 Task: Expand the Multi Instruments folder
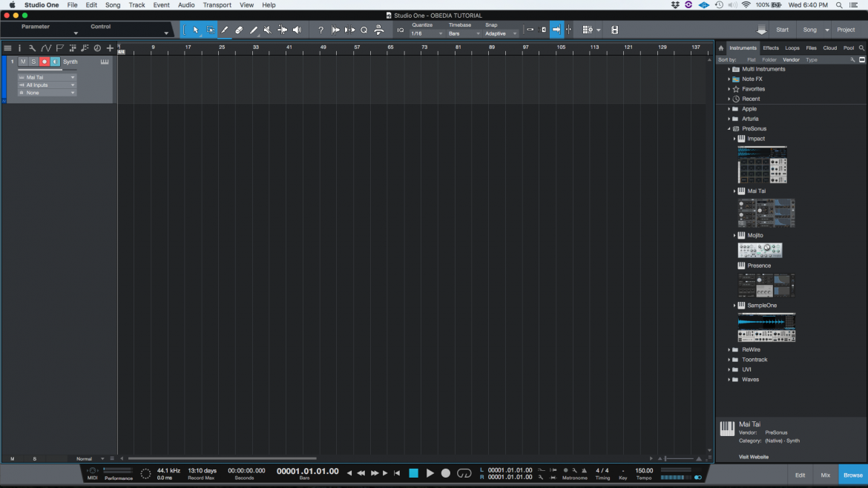click(729, 69)
